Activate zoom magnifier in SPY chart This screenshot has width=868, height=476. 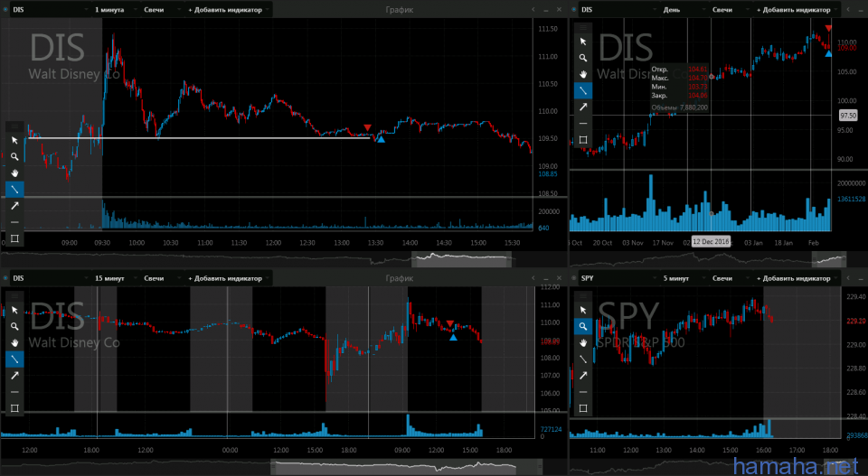583,327
